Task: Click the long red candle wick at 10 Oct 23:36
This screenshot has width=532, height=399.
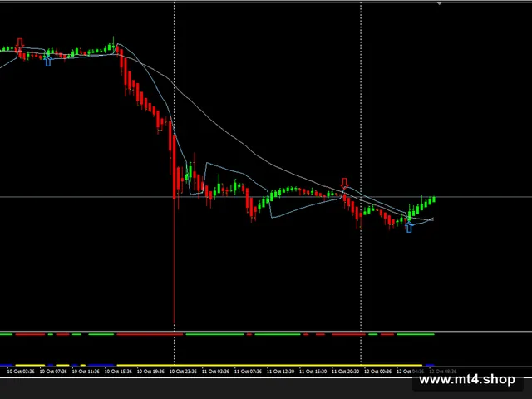Action: tap(174, 261)
